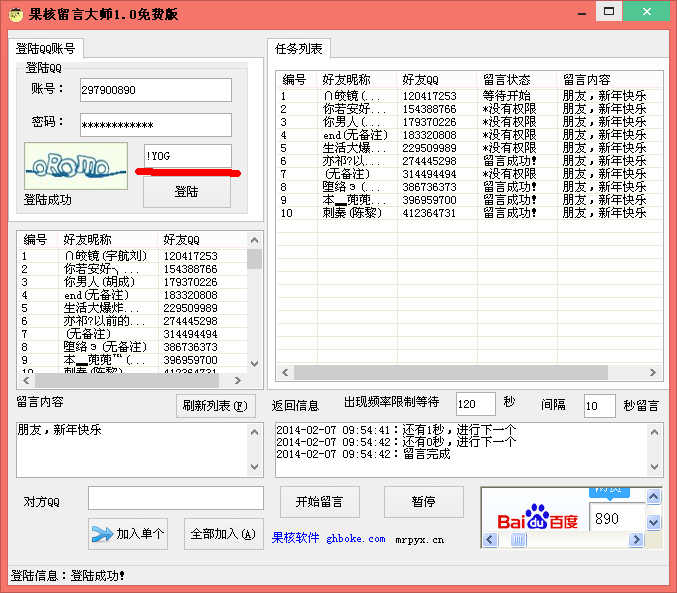Click the 登陆 button

(187, 192)
